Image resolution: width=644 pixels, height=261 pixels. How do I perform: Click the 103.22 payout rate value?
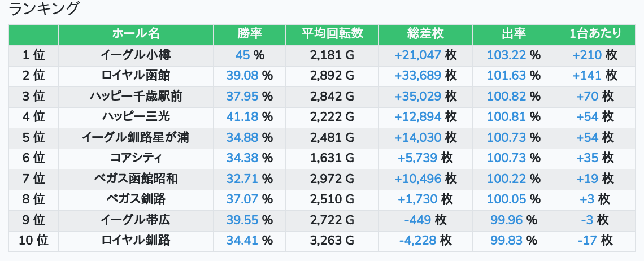click(506, 55)
